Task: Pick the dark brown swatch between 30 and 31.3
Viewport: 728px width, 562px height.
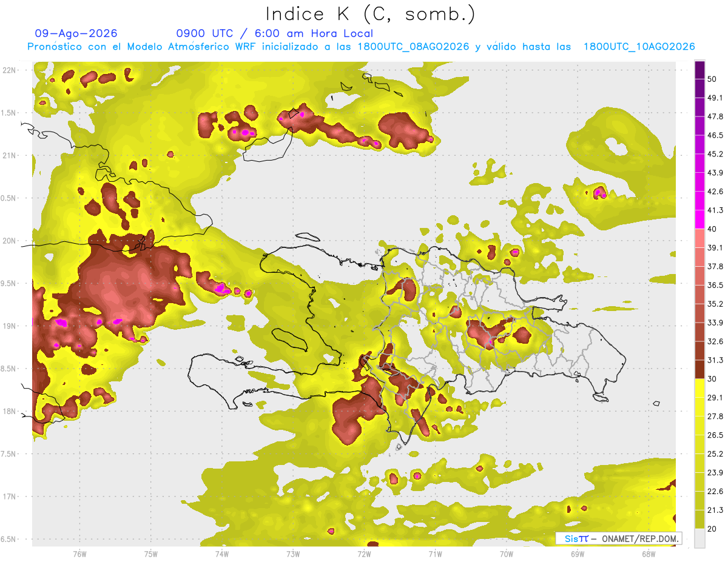Action: pos(699,369)
